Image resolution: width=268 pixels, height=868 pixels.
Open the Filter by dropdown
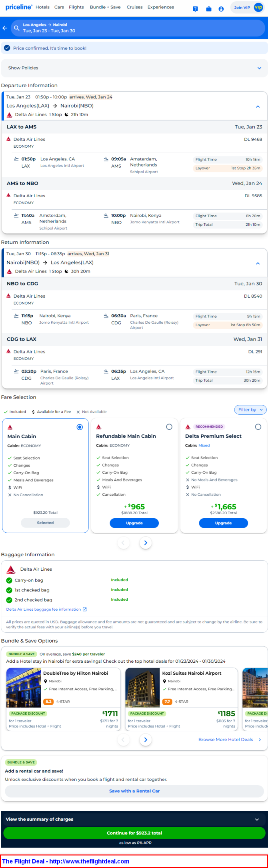click(250, 409)
